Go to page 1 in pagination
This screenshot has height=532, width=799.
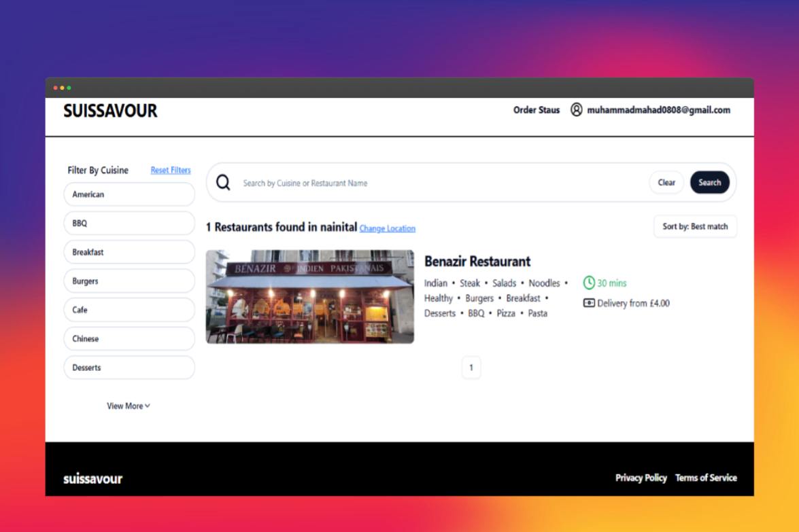471,368
